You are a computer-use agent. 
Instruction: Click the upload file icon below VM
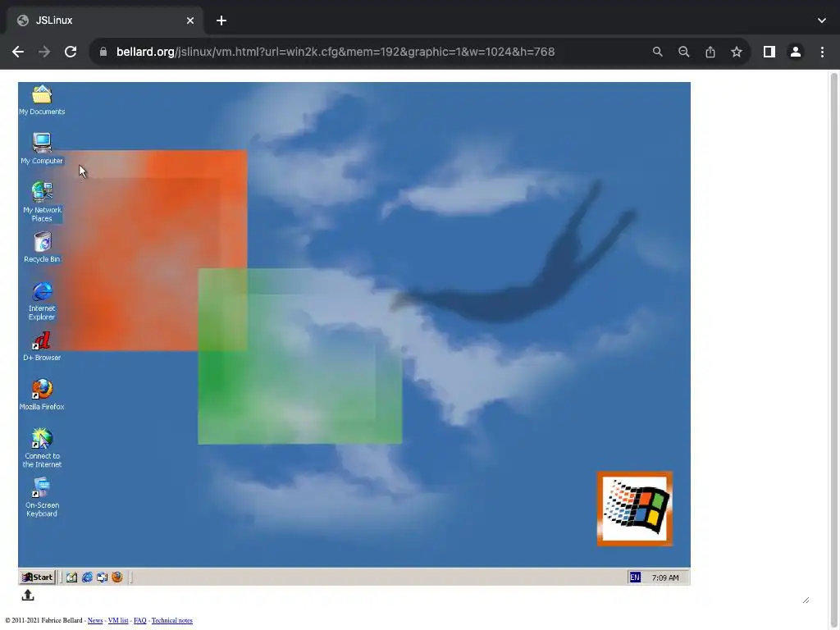[x=28, y=596]
